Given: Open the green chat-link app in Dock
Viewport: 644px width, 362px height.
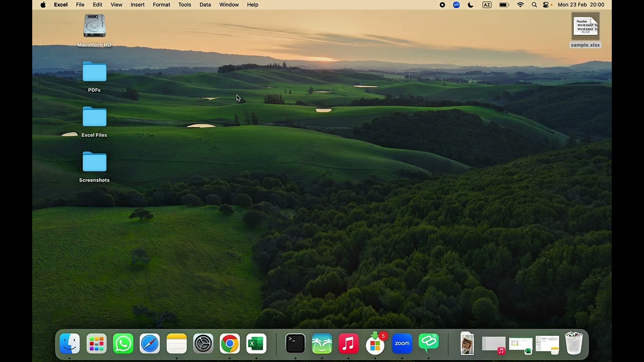Looking at the screenshot, I should 429,344.
